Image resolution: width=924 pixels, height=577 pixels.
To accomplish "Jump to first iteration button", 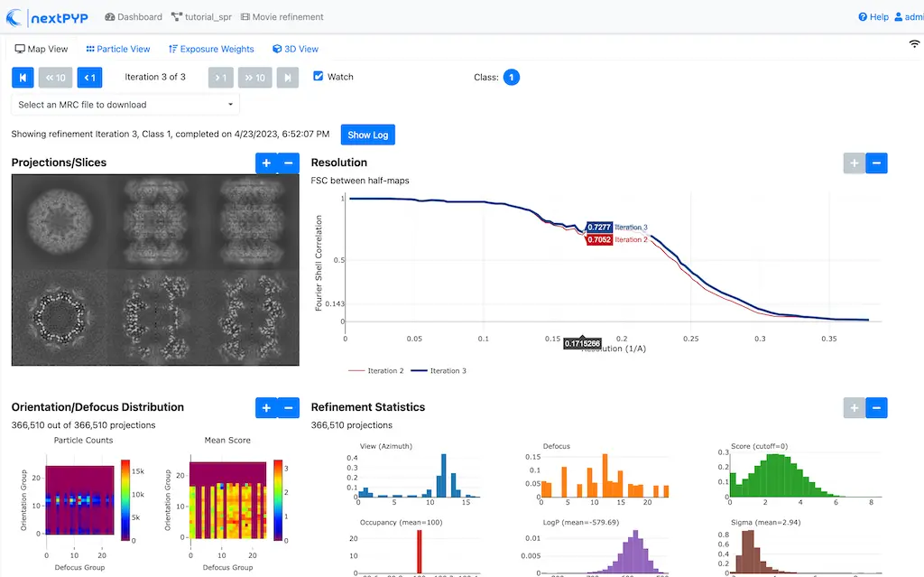I will [23, 78].
